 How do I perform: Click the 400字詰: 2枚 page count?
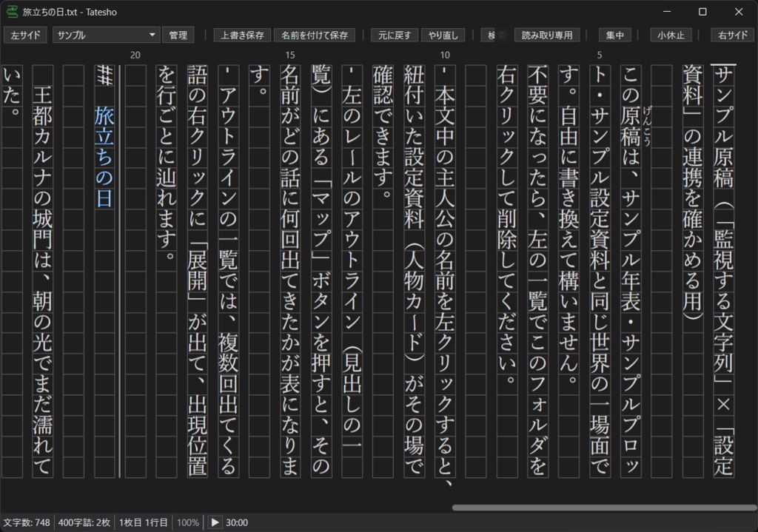coord(84,522)
